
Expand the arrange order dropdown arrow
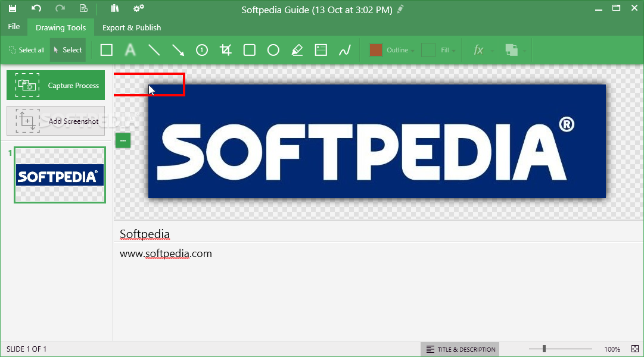(x=524, y=51)
